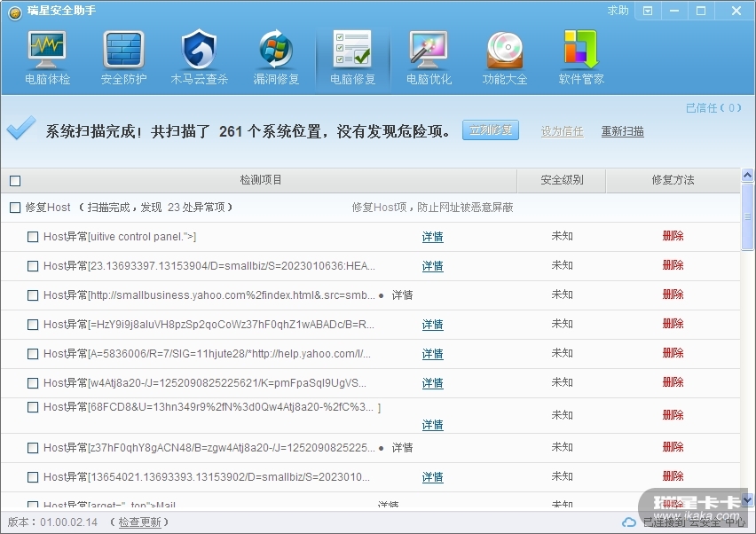This screenshot has height=534, width=756.
Task: View 详情 for A=5836006 help.yahoo entry
Action: tap(432, 354)
